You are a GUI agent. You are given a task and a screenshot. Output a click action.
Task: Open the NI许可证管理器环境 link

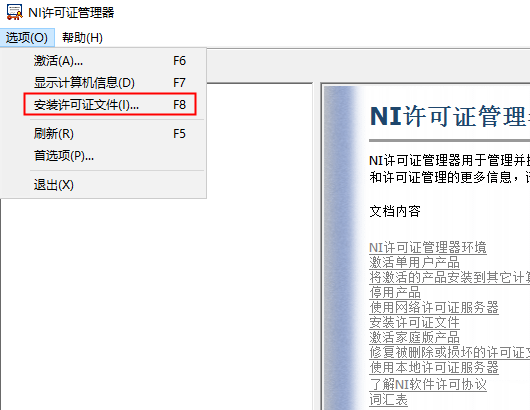[x=428, y=247]
